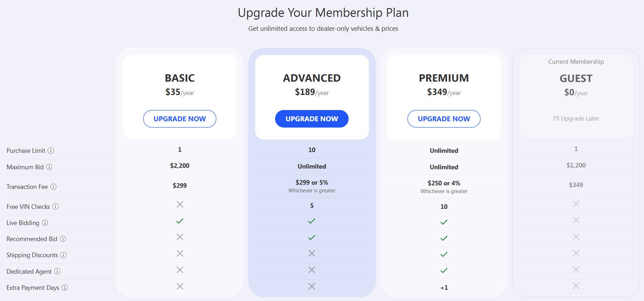Upgrade to the Advanced plan
This screenshot has height=301, width=644.
(311, 119)
